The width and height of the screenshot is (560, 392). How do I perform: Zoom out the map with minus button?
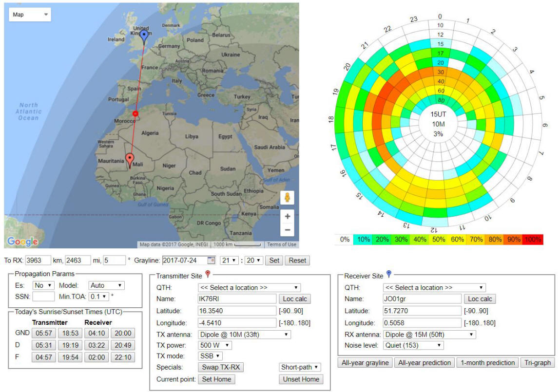pyautogui.click(x=288, y=230)
